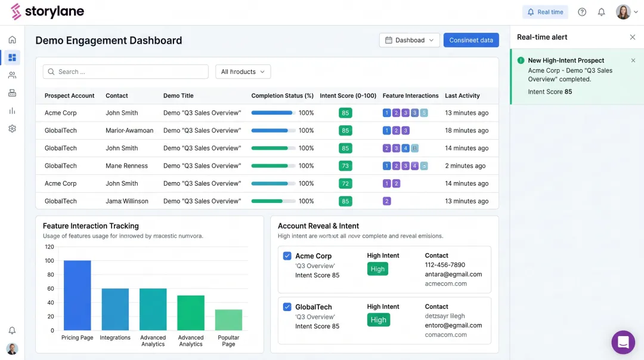The image size is (644, 360).
Task: Click feature badge 5 in first Acme row
Action: pyautogui.click(x=424, y=113)
